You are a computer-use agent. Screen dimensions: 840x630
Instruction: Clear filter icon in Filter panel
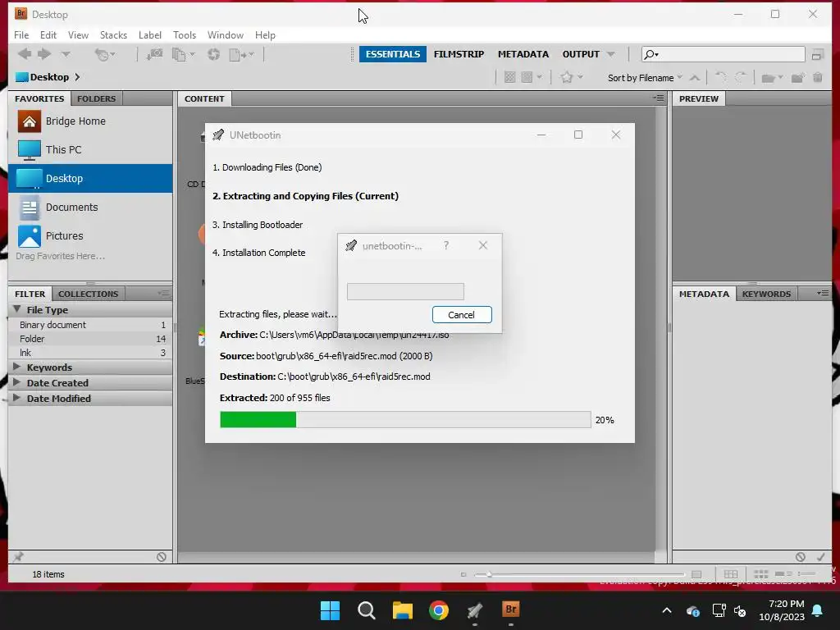[x=162, y=557]
